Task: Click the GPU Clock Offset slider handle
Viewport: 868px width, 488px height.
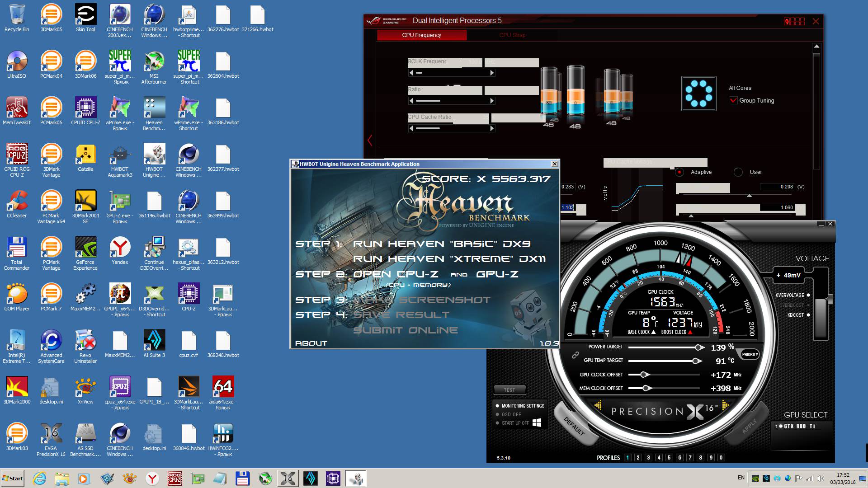Action: pyautogui.click(x=645, y=375)
